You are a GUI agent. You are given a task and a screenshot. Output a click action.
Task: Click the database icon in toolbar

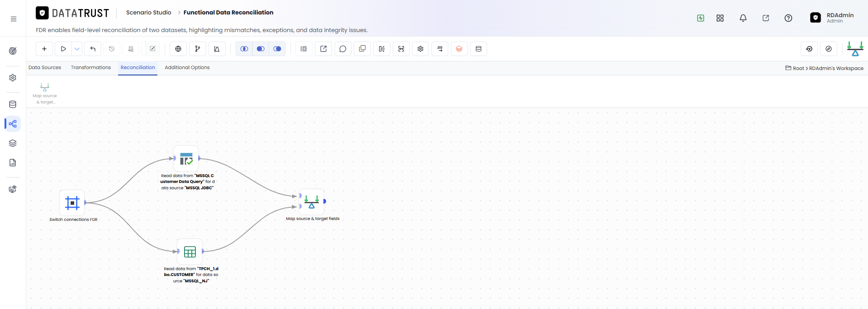click(x=479, y=49)
